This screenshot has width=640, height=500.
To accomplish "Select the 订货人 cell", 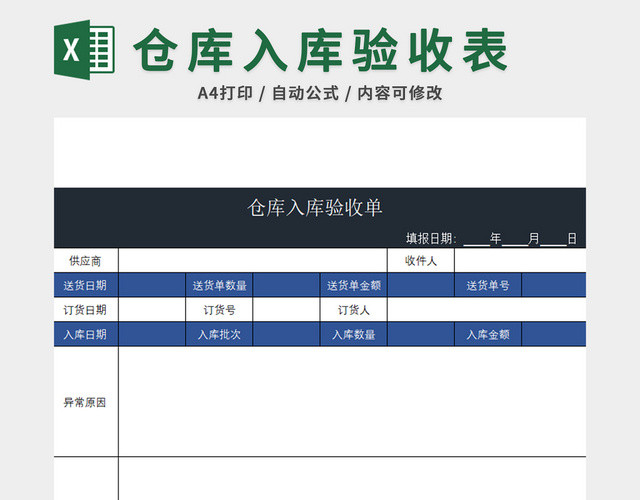I will point(354,310).
